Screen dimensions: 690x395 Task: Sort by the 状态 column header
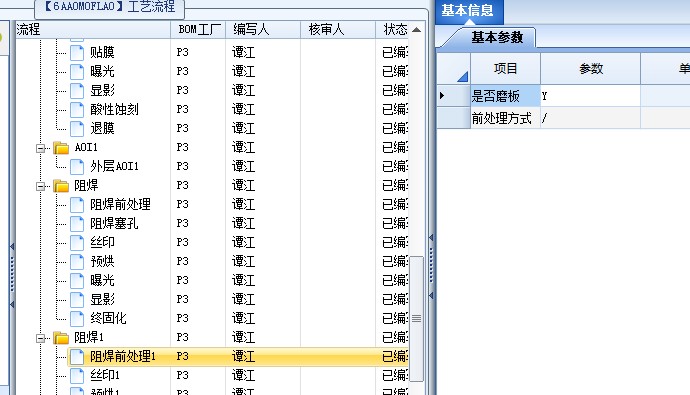(392, 29)
